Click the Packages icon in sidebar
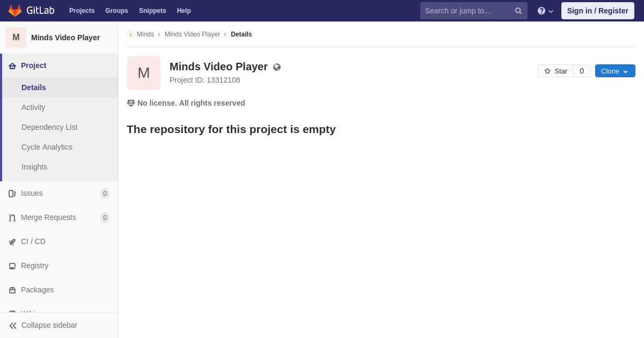Image resolution: width=644 pixels, height=338 pixels. tap(12, 290)
